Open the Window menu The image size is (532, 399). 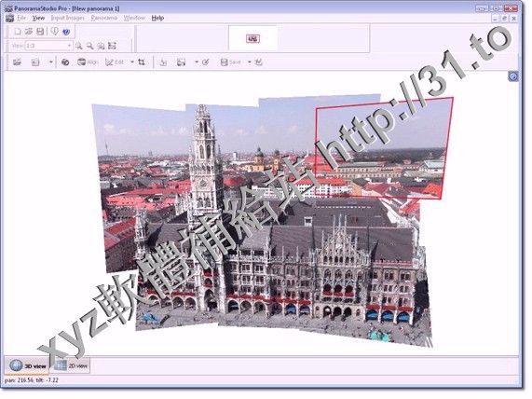pyautogui.click(x=134, y=18)
